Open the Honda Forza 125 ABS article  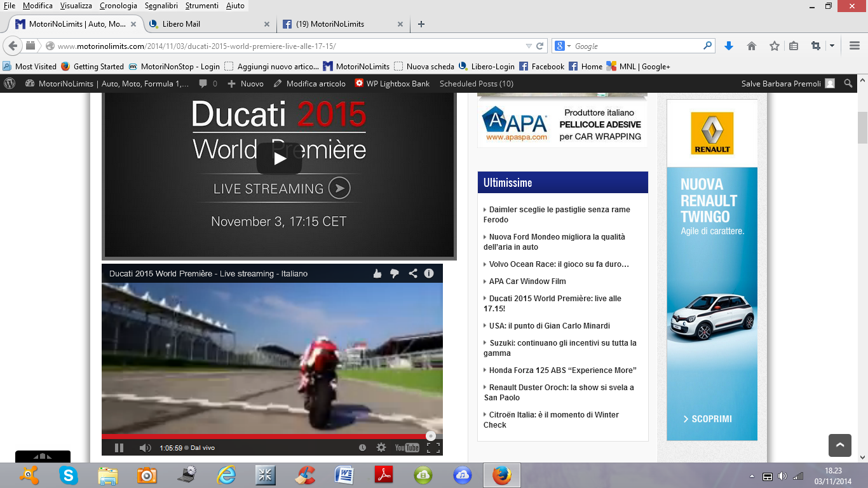click(x=562, y=370)
